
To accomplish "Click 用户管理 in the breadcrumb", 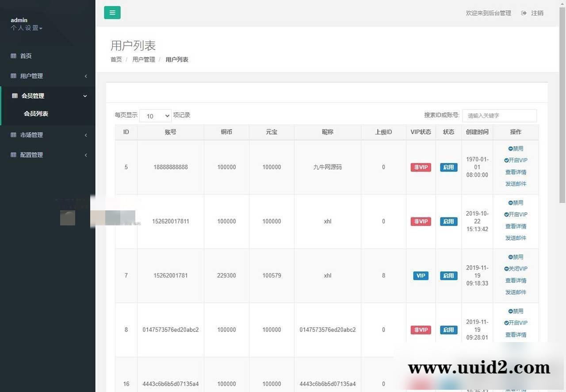I will (143, 59).
